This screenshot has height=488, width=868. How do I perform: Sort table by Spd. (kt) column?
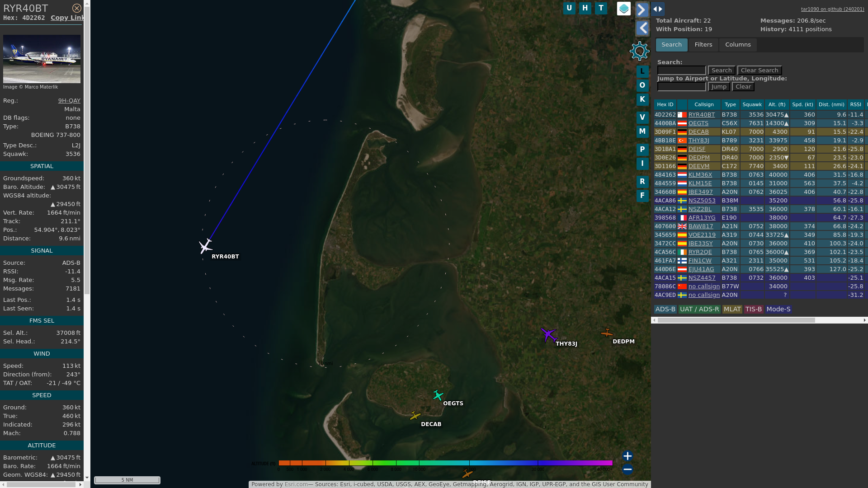[803, 104]
